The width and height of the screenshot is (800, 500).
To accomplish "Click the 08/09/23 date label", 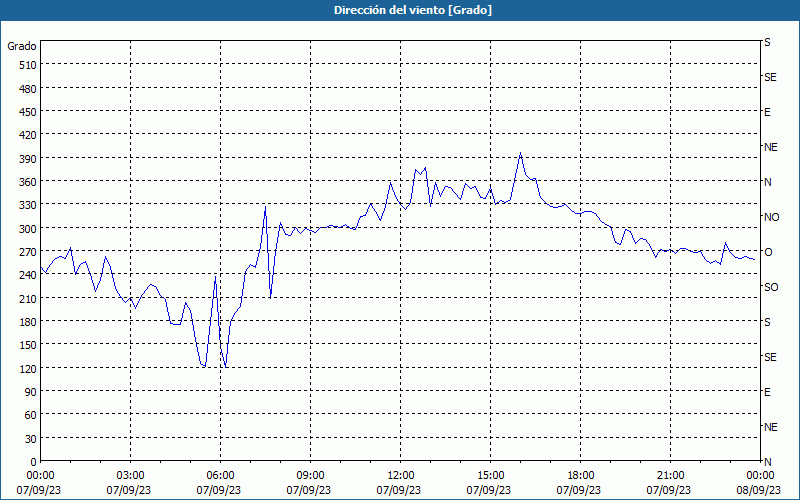I will point(760,490).
